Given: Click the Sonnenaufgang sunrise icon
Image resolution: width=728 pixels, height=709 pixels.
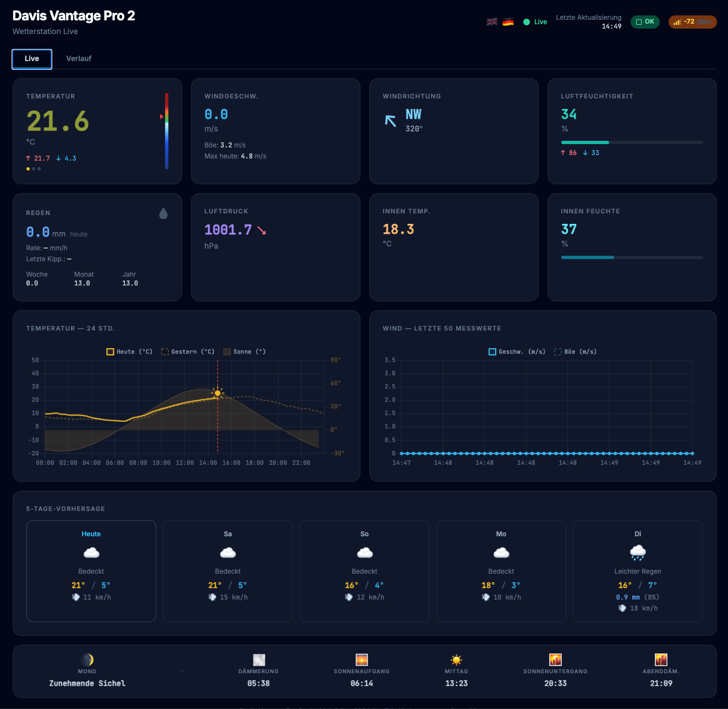Looking at the screenshot, I should pos(362,659).
